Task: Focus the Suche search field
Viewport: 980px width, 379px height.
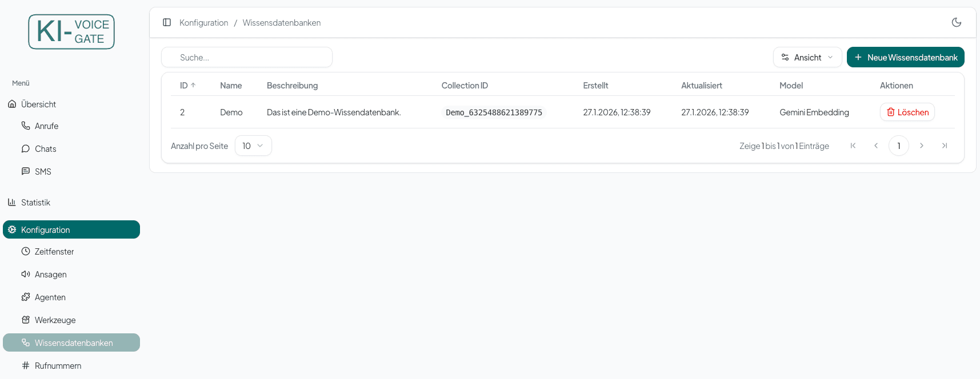Action: click(247, 57)
